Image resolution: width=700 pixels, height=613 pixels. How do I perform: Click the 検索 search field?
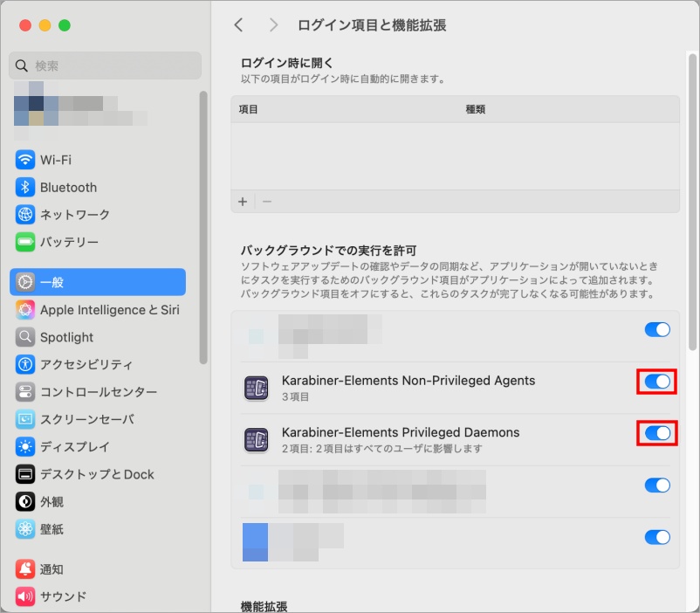coord(105,65)
